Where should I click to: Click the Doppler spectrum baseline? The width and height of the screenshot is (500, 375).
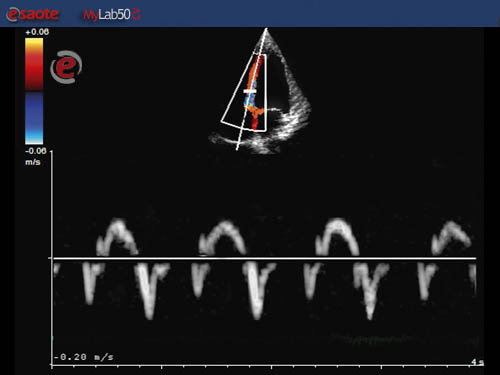[x=265, y=258]
